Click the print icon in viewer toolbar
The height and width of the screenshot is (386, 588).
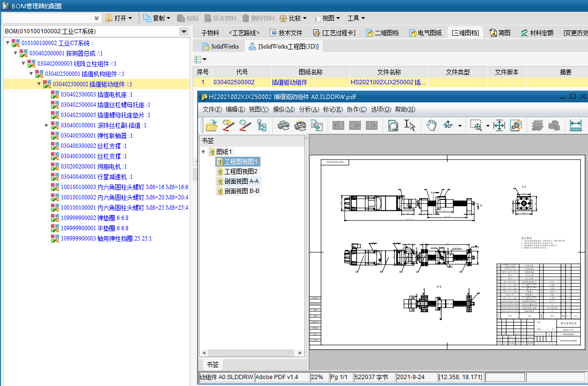[x=283, y=125]
